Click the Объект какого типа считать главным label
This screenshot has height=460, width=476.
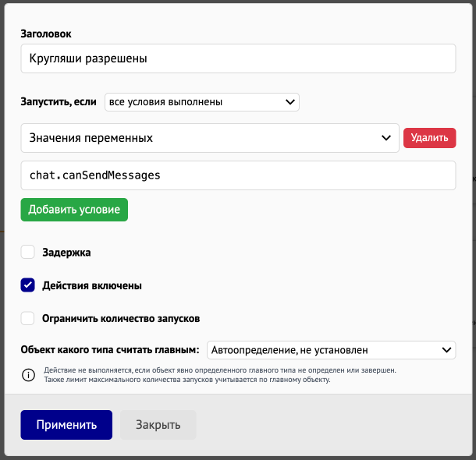[110, 350]
